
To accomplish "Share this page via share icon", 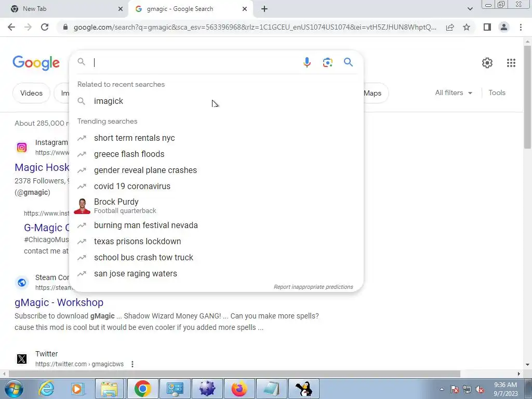I will [x=450, y=27].
